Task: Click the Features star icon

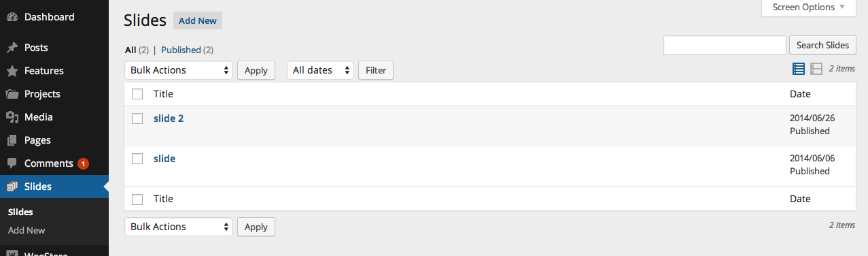Action: (x=12, y=71)
